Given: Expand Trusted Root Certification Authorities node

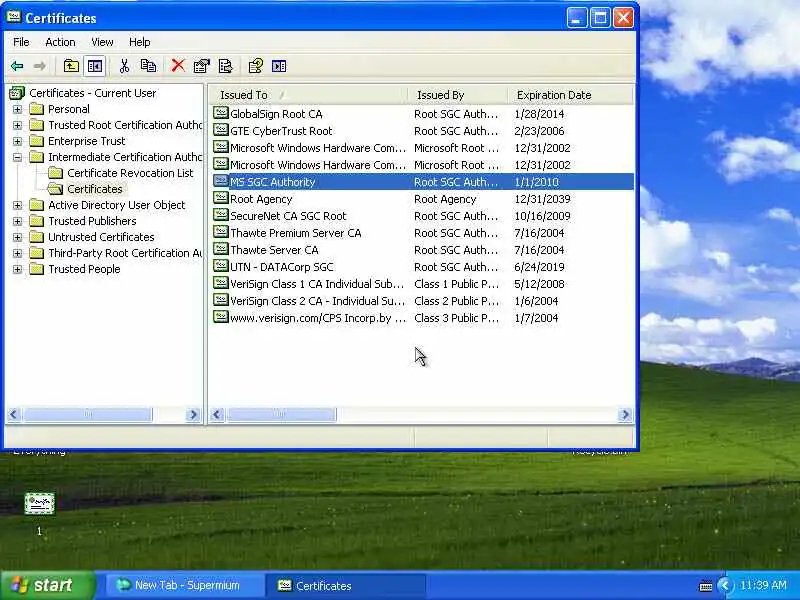Looking at the screenshot, I should point(17,125).
